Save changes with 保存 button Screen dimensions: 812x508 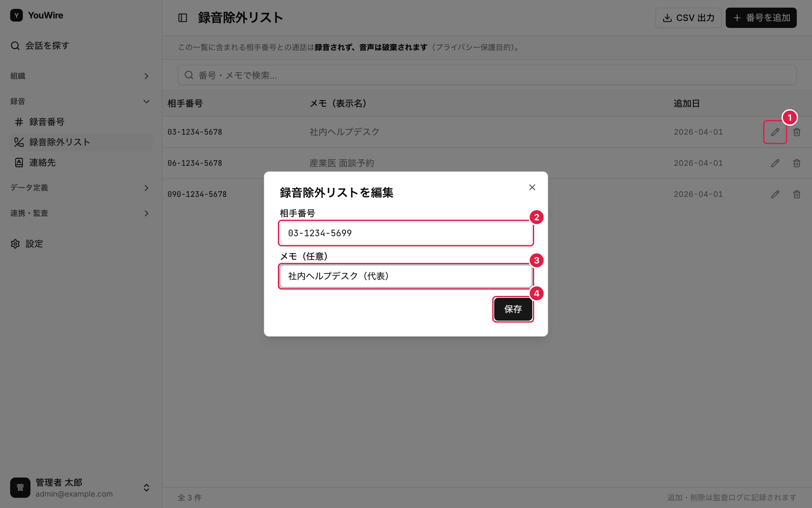(x=513, y=309)
